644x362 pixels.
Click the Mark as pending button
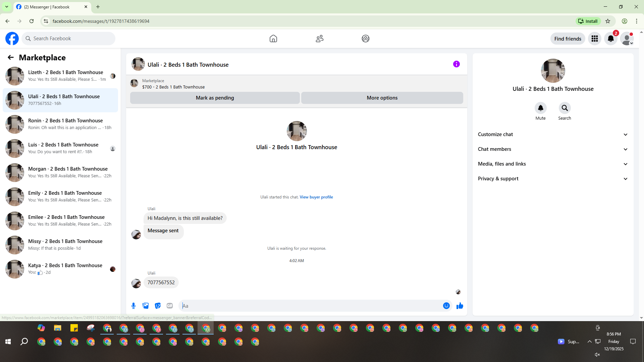(x=215, y=98)
